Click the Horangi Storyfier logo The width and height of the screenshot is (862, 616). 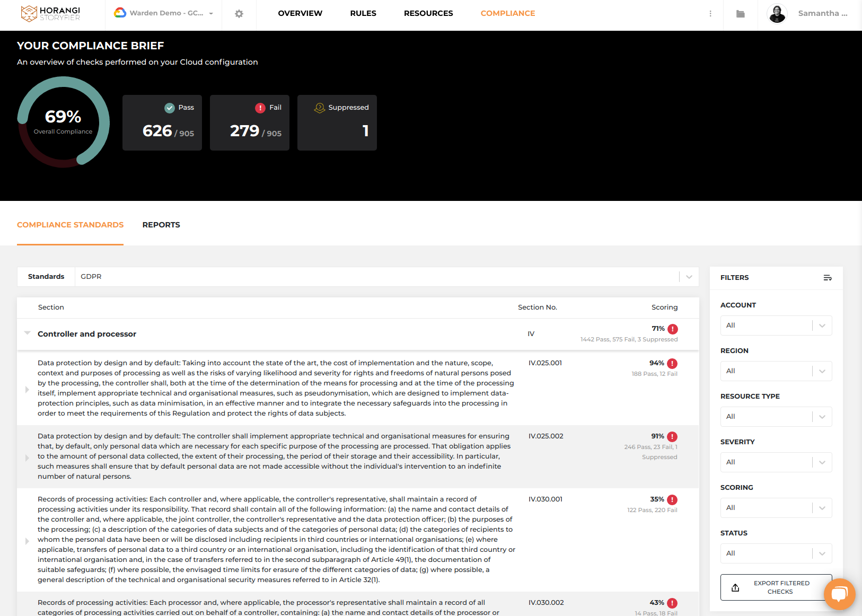(x=50, y=13)
